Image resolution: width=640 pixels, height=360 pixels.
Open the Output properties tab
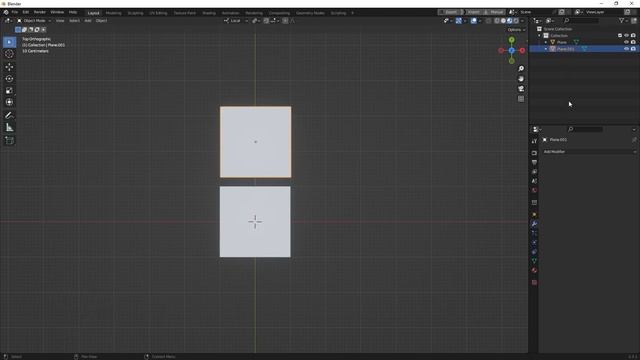click(534, 162)
